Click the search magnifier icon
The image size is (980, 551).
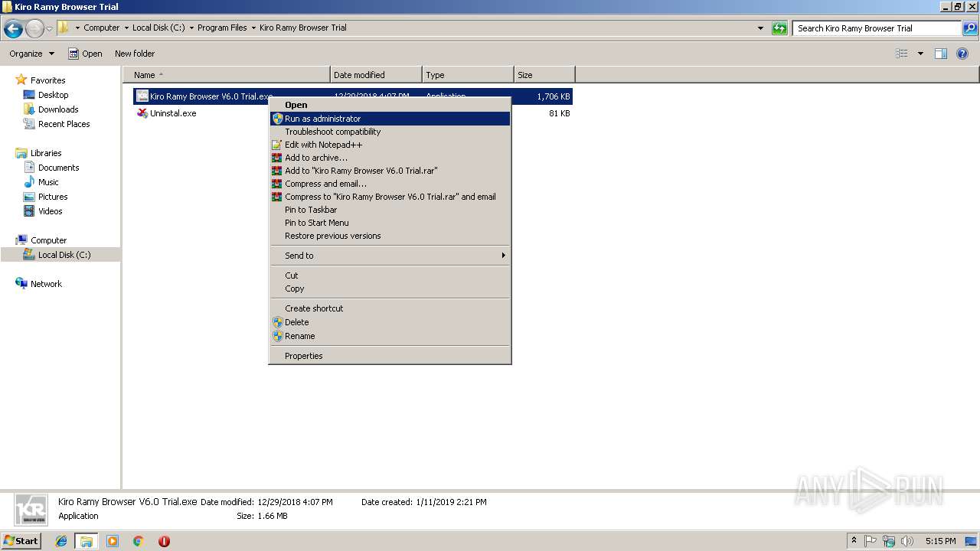tap(970, 28)
